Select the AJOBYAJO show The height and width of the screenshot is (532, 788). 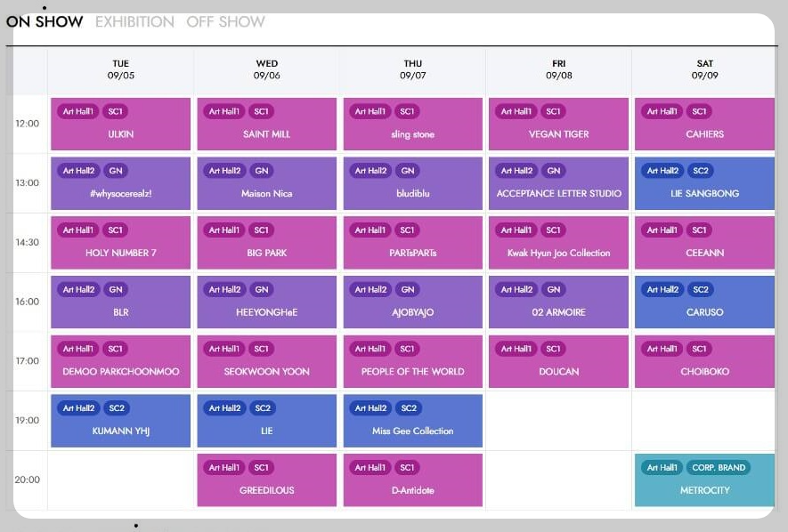412,302
